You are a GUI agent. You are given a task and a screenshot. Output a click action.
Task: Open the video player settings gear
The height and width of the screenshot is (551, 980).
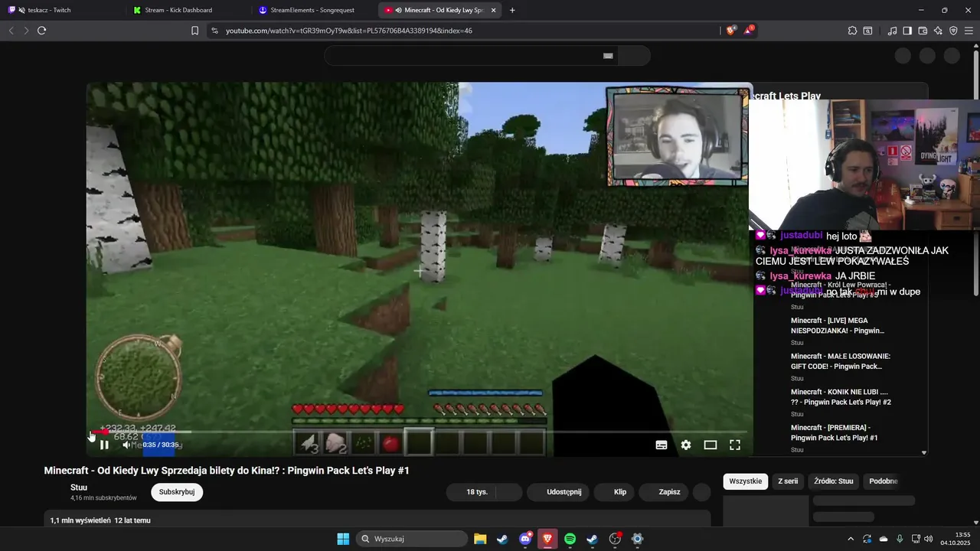coord(686,445)
